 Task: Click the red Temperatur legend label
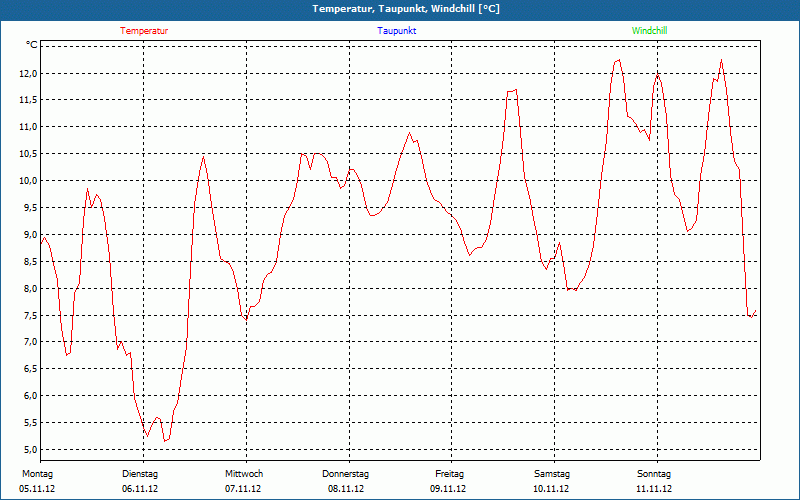(144, 31)
